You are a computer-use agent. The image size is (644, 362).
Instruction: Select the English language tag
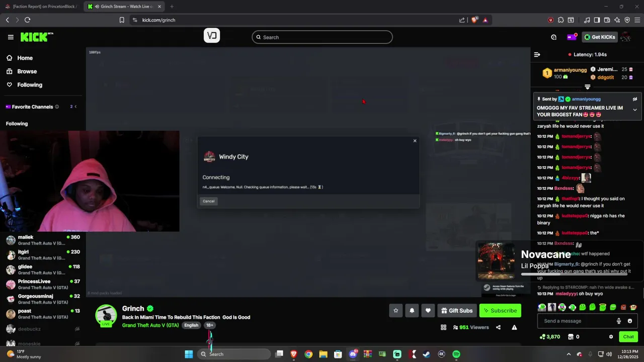tap(191, 325)
